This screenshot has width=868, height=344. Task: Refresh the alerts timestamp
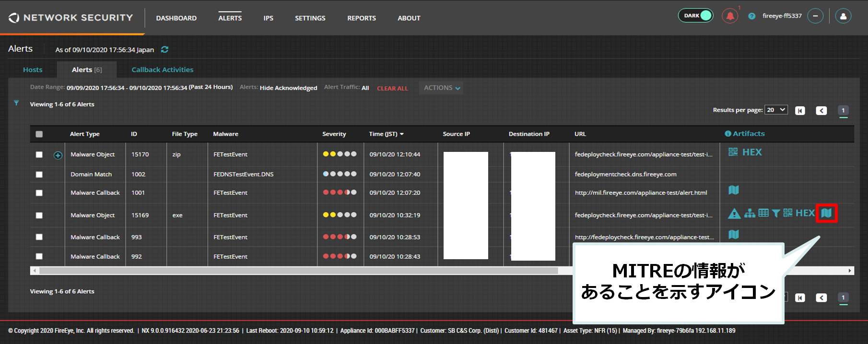point(164,49)
